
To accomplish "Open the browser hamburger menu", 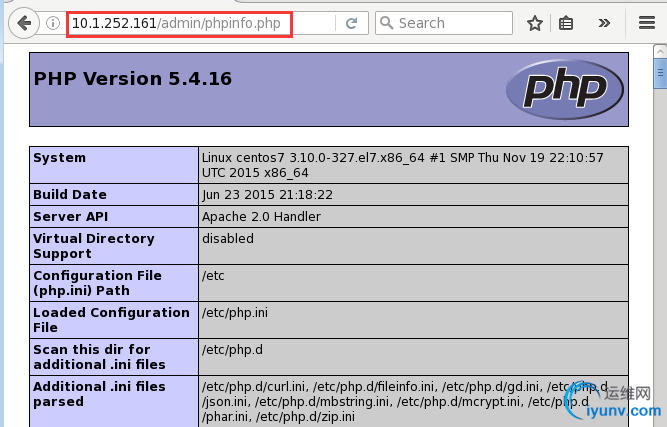I will [647, 23].
